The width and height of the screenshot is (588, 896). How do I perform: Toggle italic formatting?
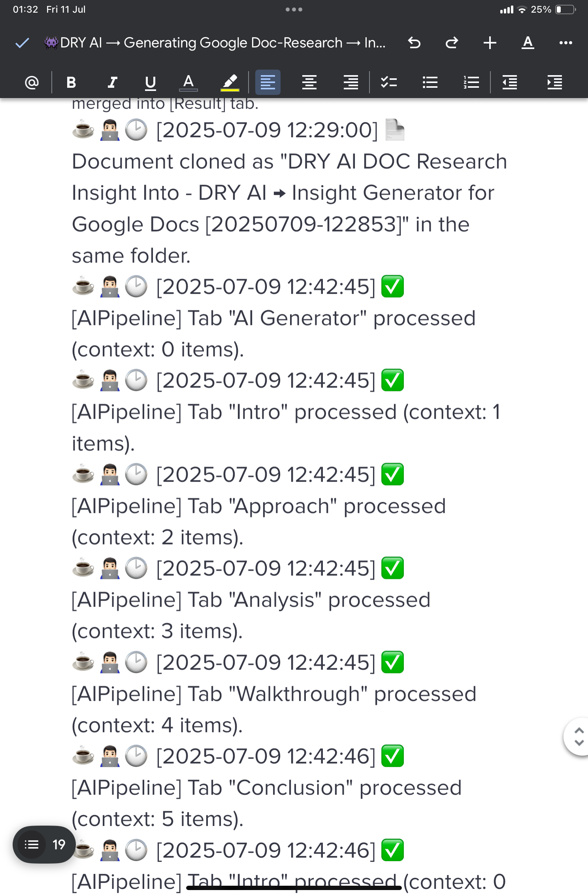coord(112,82)
